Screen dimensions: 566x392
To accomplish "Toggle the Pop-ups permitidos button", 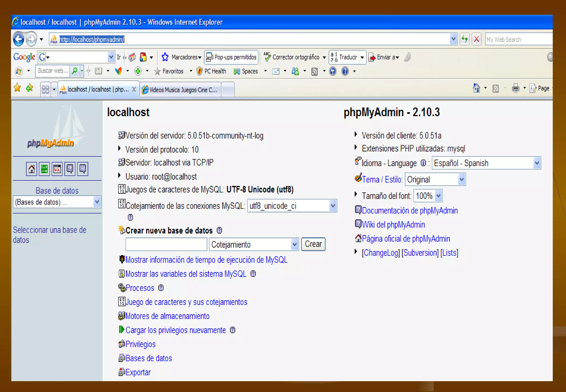I will 231,57.
